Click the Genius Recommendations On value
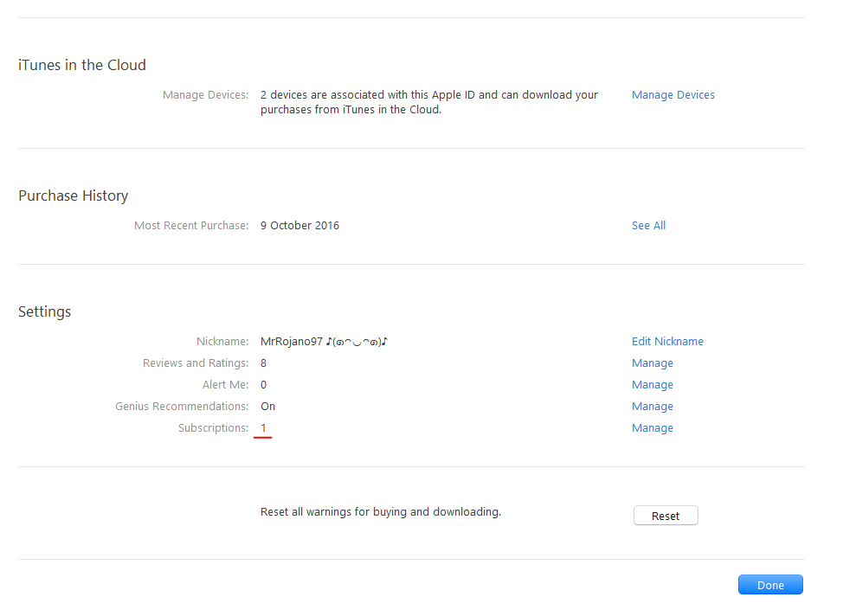This screenshot has width=856, height=616. coord(267,407)
